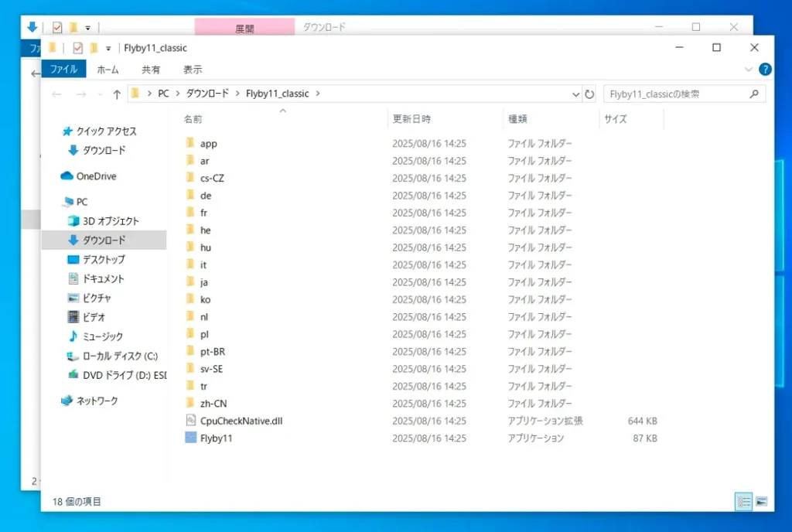
Task: Select the CpuCheckNative.dll file icon
Action: pos(190,420)
